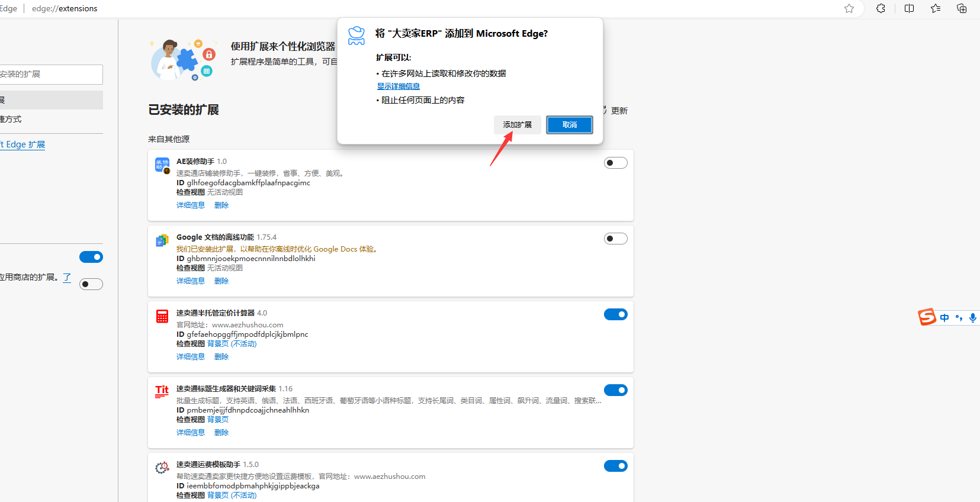This screenshot has width=980, height=502.
Task: Click the 阻止任何页面上的内容 permission text
Action: (423, 100)
